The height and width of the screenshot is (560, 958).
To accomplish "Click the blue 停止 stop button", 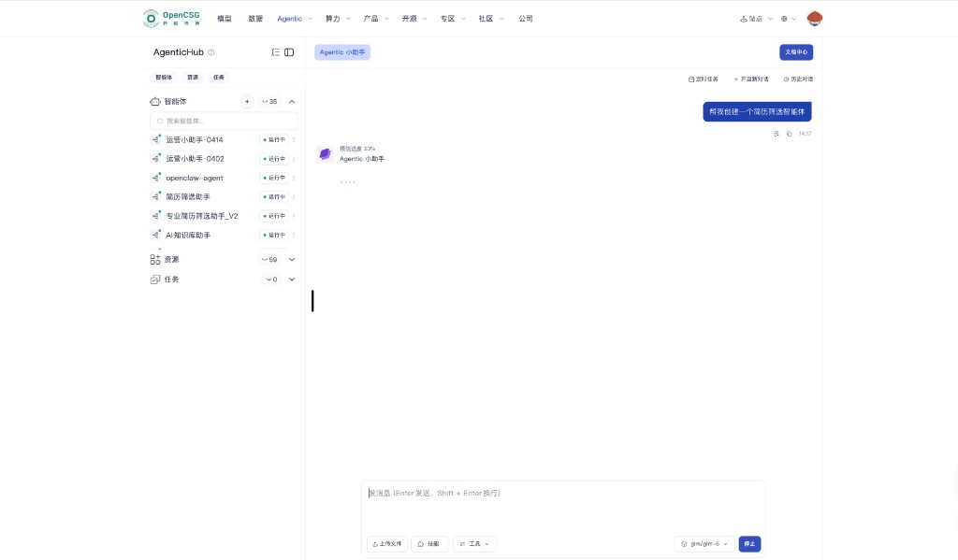I will pyautogui.click(x=749, y=543).
